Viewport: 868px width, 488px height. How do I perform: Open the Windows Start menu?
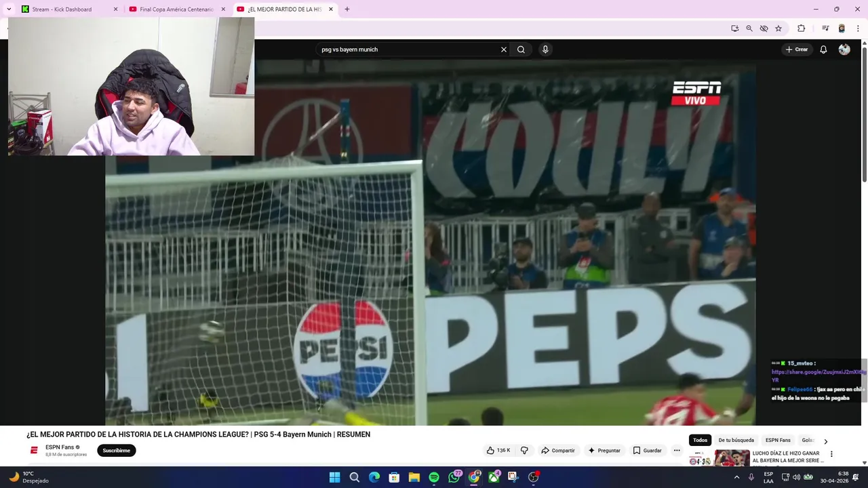[x=334, y=477]
